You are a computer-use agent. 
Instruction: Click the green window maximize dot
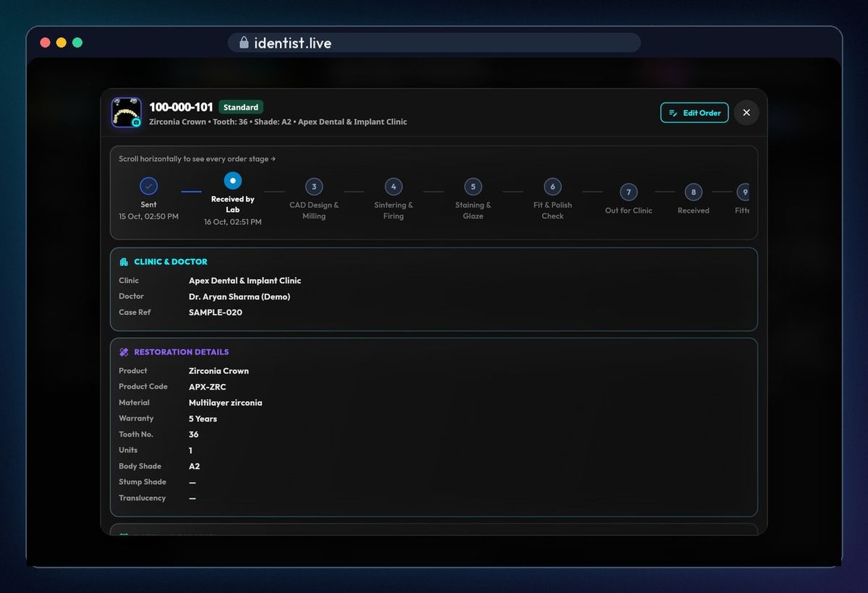(x=77, y=43)
